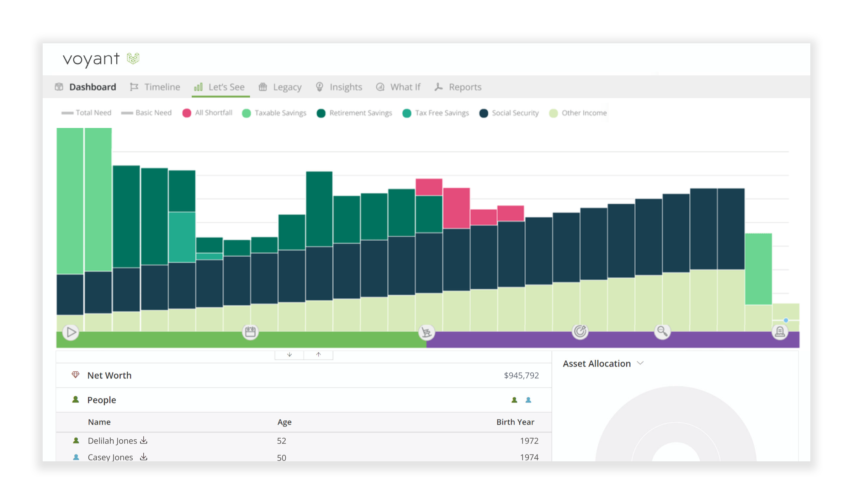The width and height of the screenshot is (853, 504).
Task: Toggle the Basic Need legend series
Action: (x=146, y=113)
